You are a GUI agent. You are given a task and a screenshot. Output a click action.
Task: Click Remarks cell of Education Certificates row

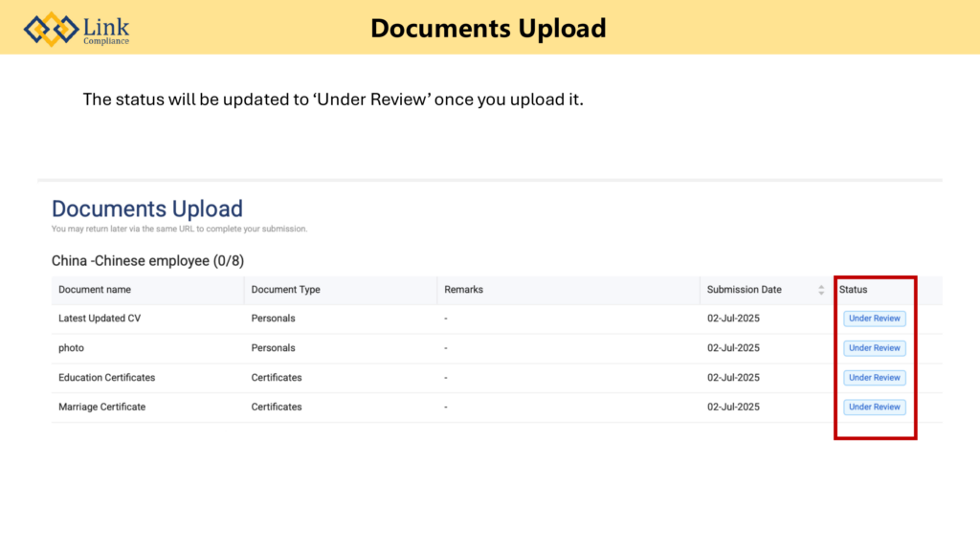click(446, 378)
